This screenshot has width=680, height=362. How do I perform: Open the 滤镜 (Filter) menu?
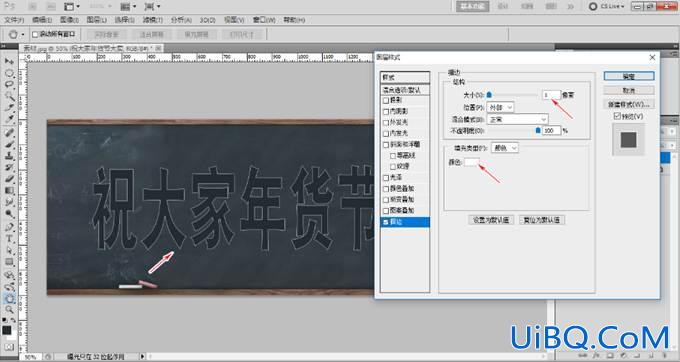pos(153,20)
